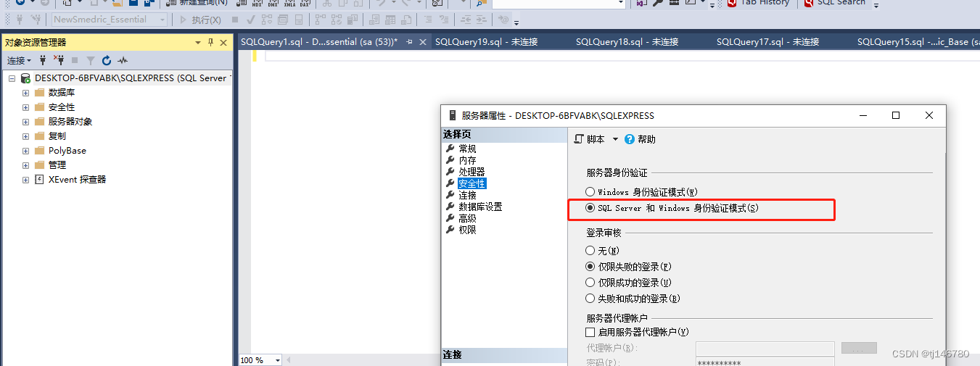The image size is (980, 366).
Task: Click Object Explorer Connect plug icon
Action: pos(43,60)
